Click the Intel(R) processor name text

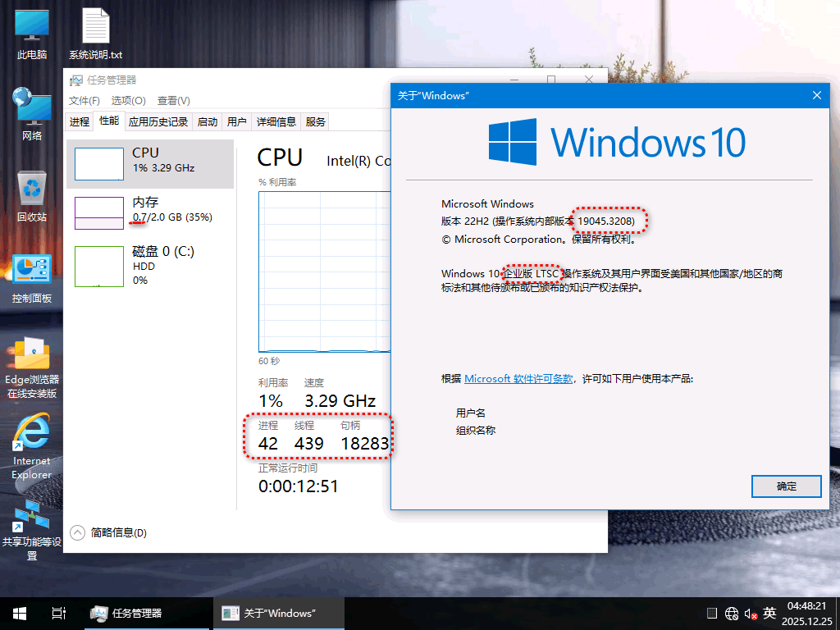358,162
